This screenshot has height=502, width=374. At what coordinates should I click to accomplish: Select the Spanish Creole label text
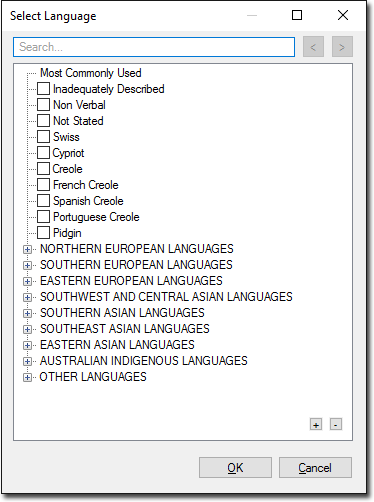[88, 201]
